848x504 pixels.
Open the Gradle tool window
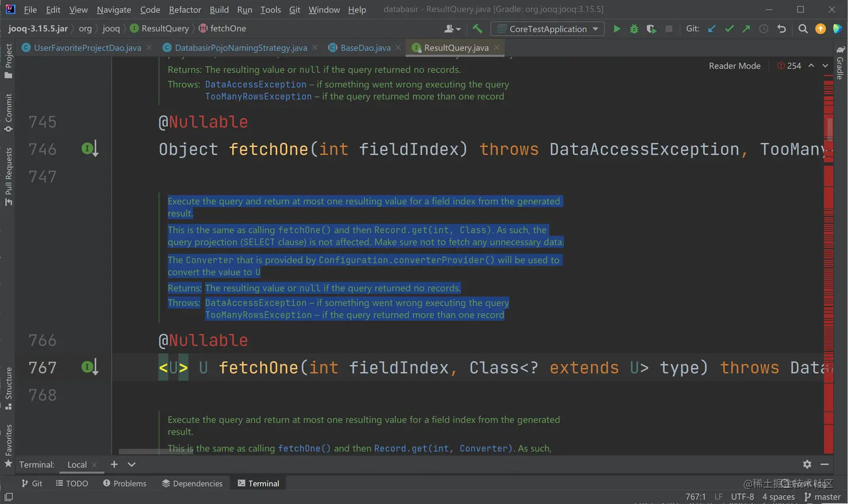[840, 63]
